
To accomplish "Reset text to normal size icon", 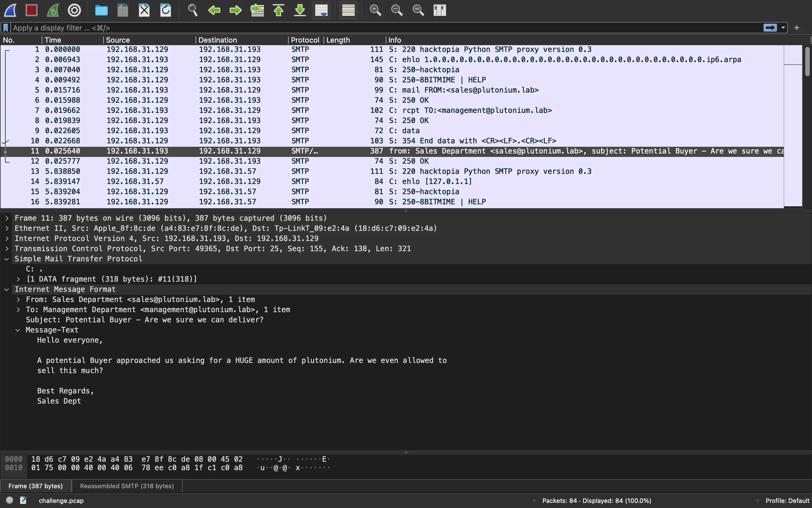I will pyautogui.click(x=418, y=10).
